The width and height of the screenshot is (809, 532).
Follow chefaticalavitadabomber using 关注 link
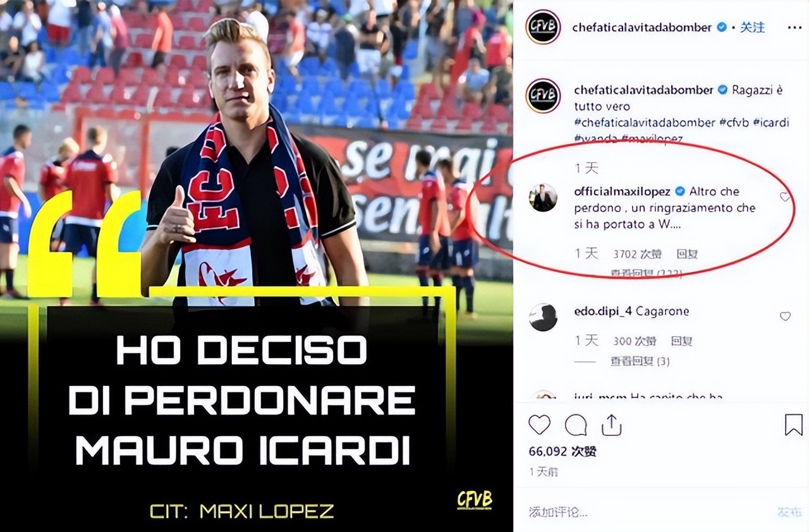[752, 27]
